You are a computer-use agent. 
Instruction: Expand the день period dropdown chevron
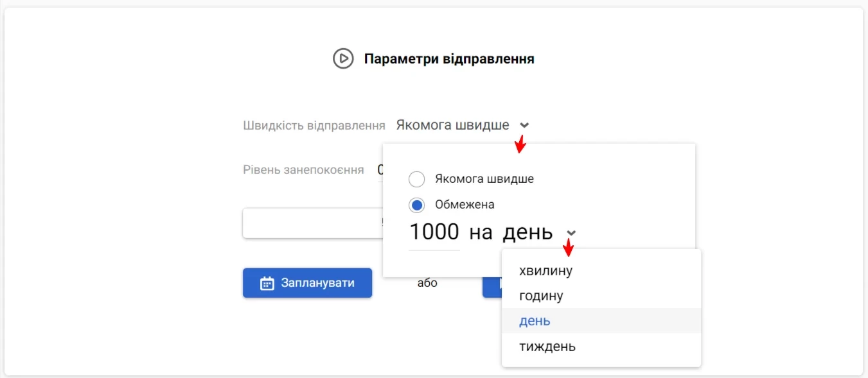coord(571,233)
